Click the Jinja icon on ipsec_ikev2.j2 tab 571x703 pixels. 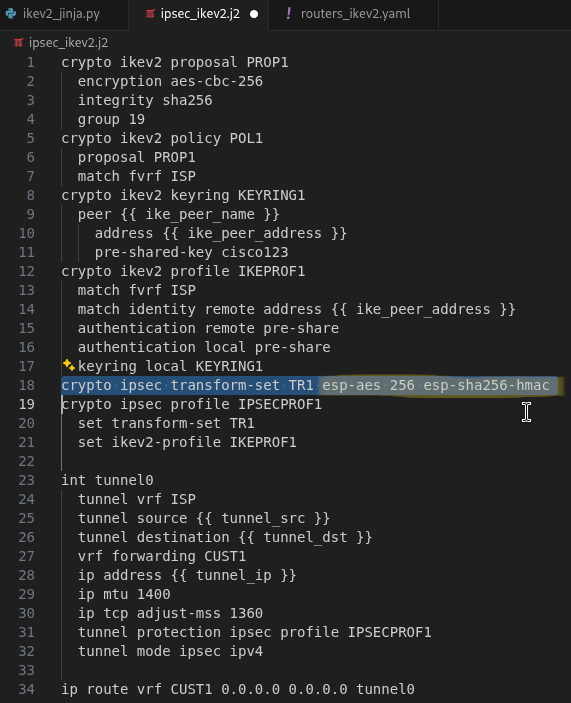(150, 14)
